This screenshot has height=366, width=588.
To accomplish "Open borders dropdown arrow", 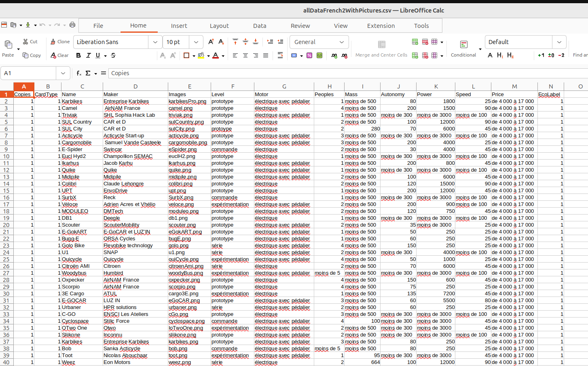I will [x=194, y=56].
